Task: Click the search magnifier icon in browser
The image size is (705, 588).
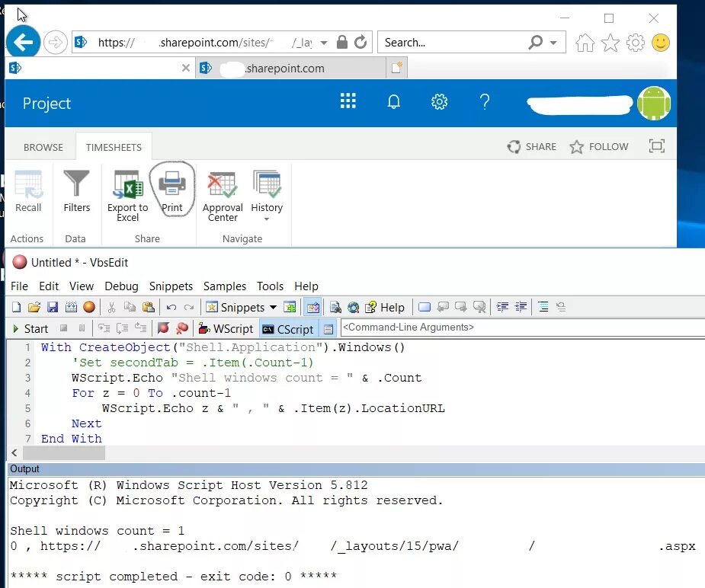Action: point(535,42)
